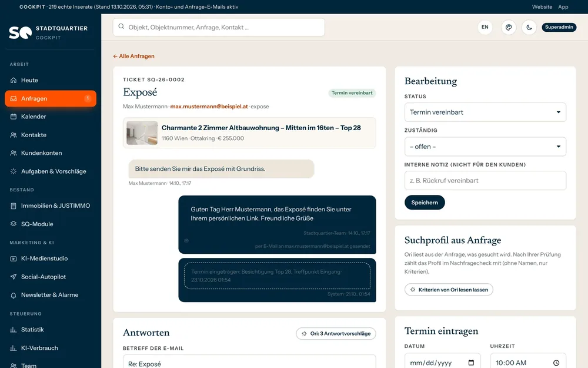Click the 'Ticket SQ-26-0002' label
This screenshot has height=368, width=588.
(x=153, y=79)
